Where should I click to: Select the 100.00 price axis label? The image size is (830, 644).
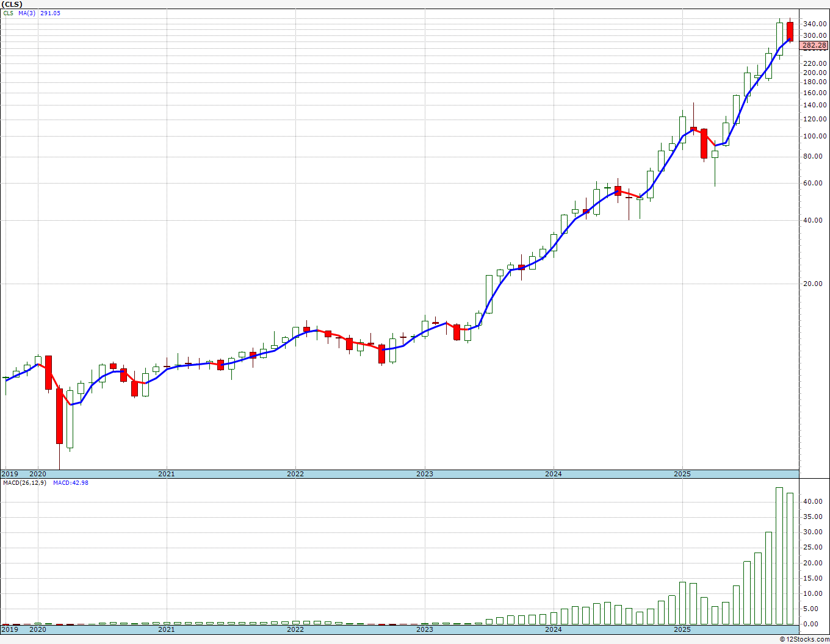815,137
